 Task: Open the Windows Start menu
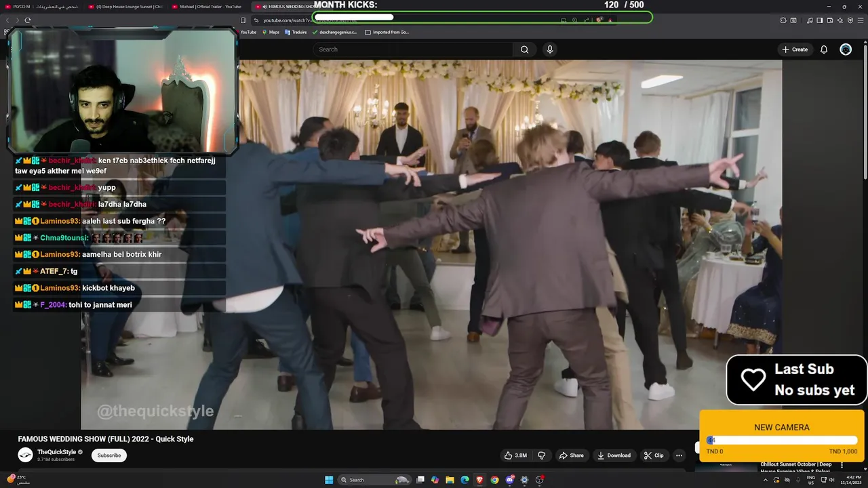pyautogui.click(x=329, y=480)
